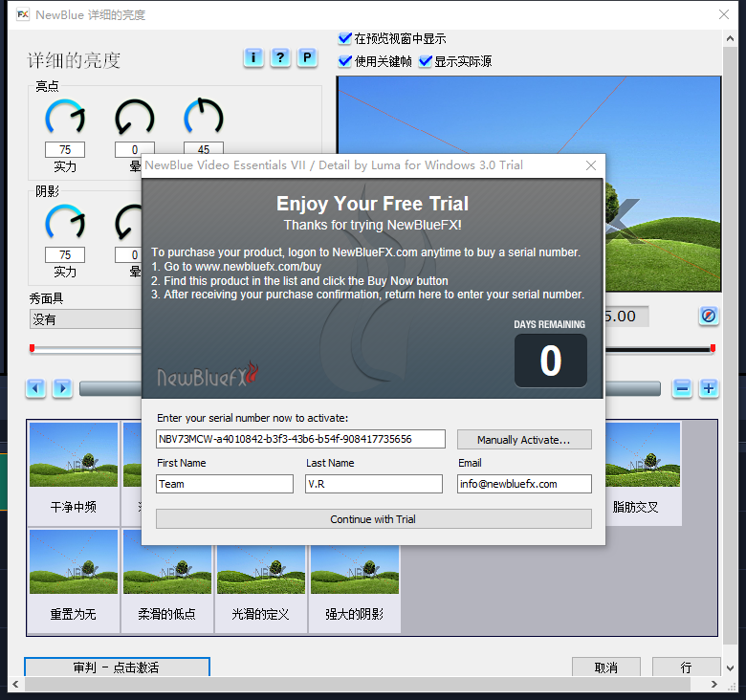This screenshot has width=746, height=700.
Task: Click the 亮点 实力 value box showing 75
Action: coord(65,150)
